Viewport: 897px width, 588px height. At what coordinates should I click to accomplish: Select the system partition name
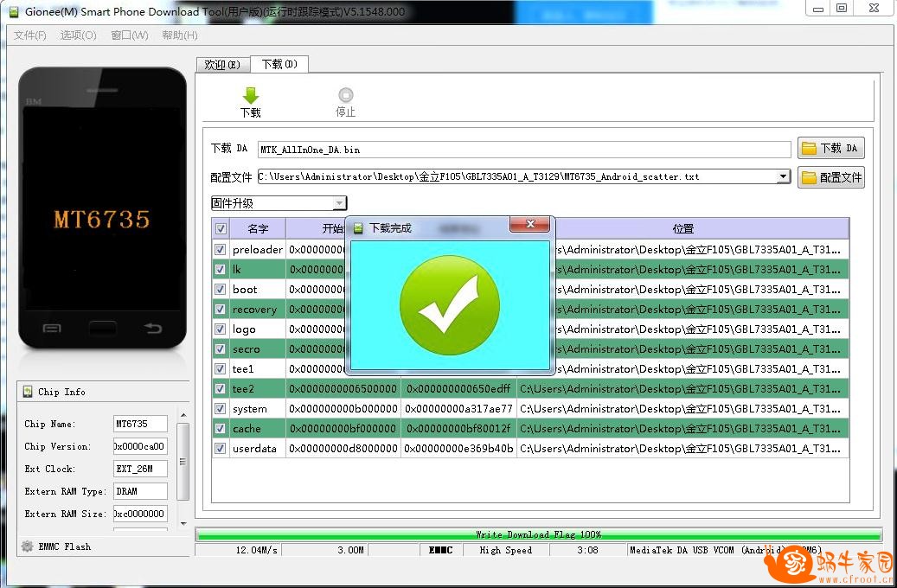point(249,409)
